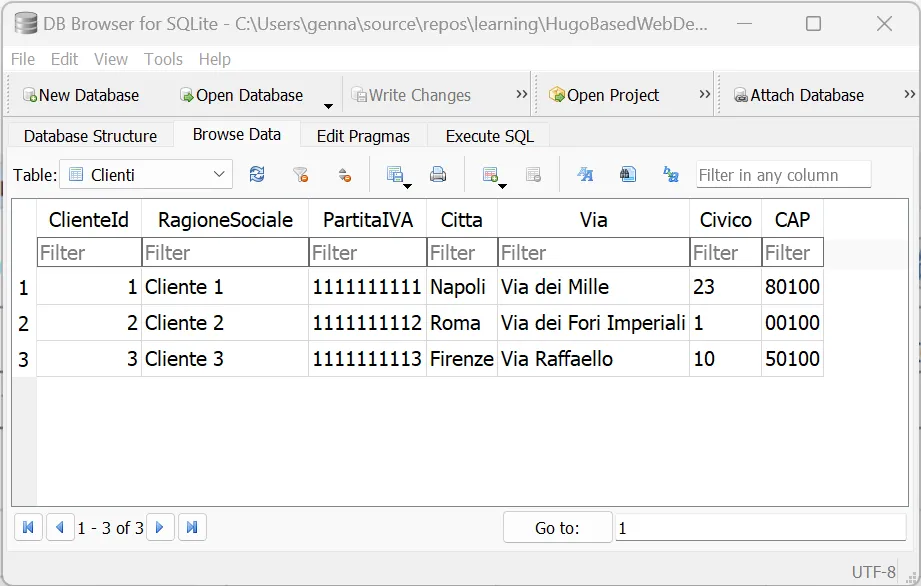The height and width of the screenshot is (586, 921).
Task: Click the Filter in any column field
Action: tap(784, 175)
